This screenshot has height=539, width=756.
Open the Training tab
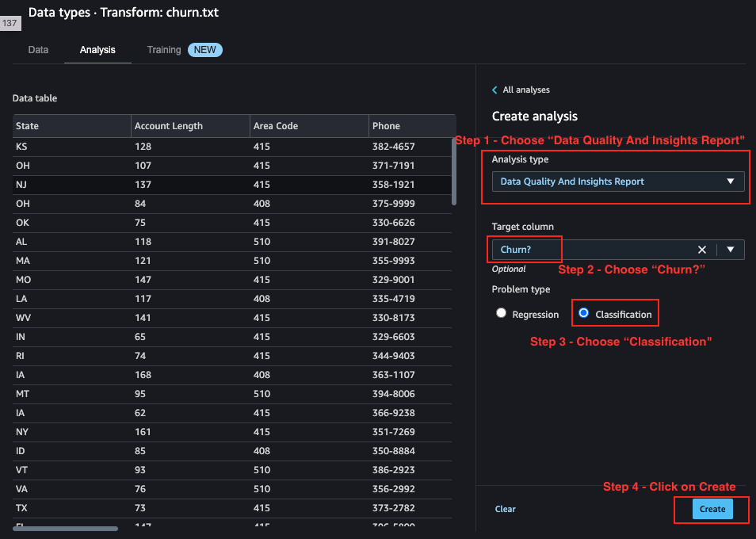(x=164, y=50)
